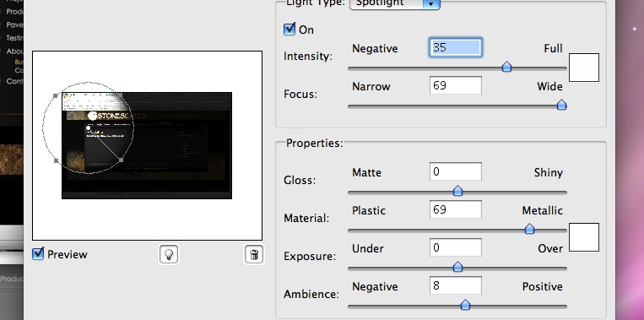Click the light bulb new-light icon

click(x=169, y=254)
